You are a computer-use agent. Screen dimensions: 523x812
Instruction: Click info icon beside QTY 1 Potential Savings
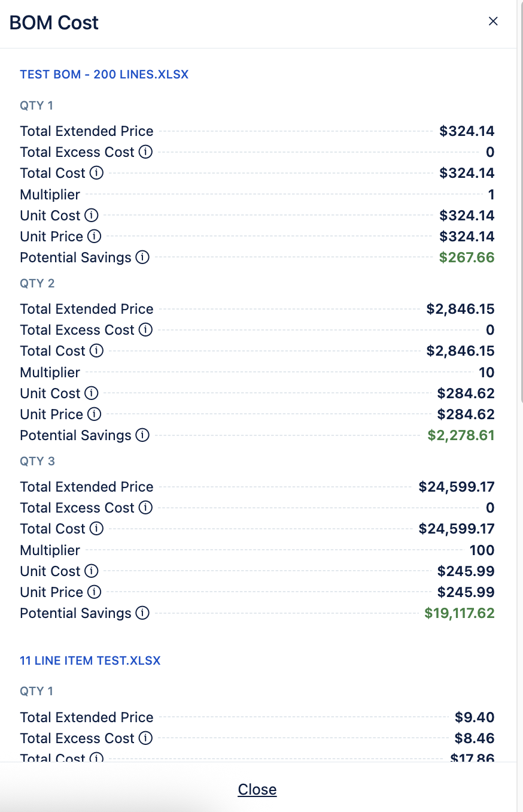coord(142,257)
